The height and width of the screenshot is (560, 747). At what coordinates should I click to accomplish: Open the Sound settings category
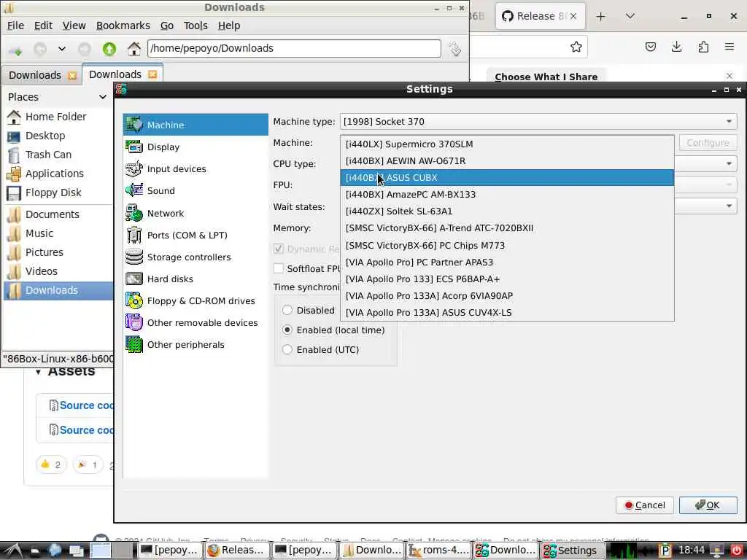[x=196, y=190]
